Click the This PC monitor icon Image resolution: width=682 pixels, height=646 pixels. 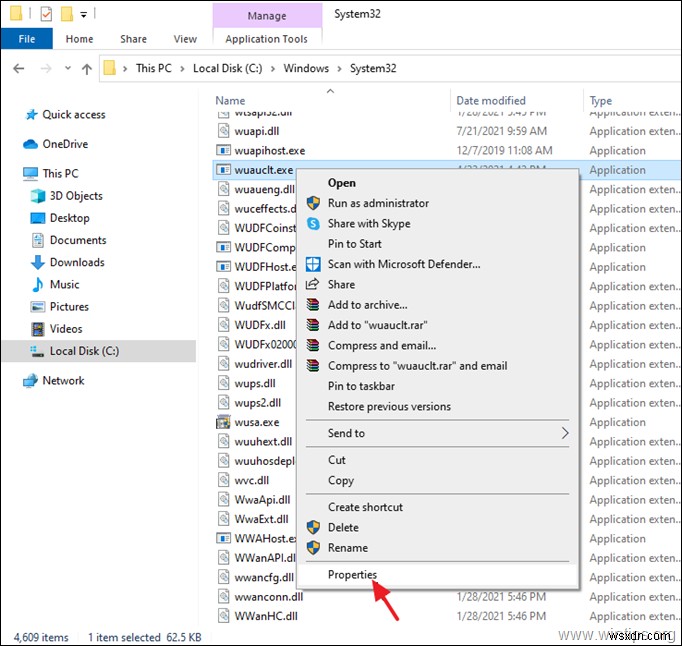coord(30,174)
